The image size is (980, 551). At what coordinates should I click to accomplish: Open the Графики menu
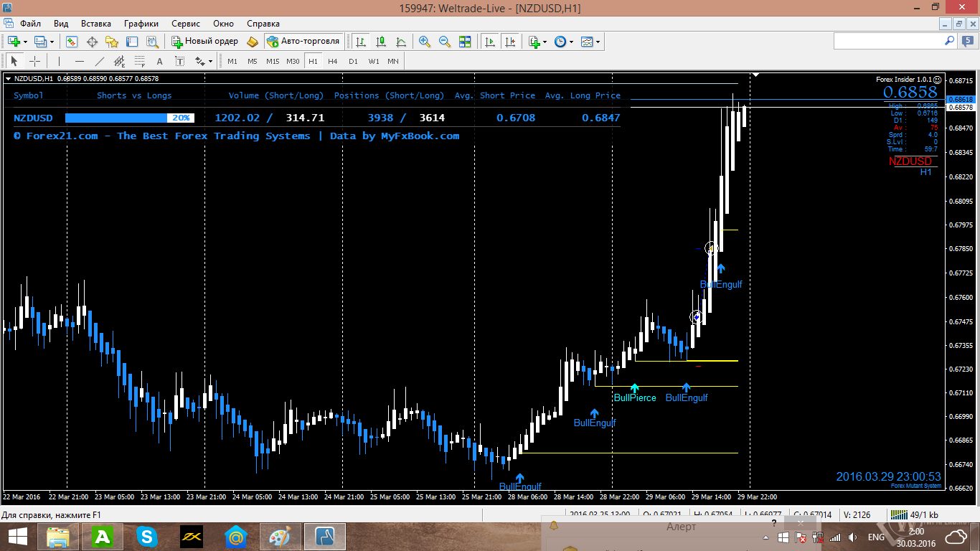click(x=141, y=24)
